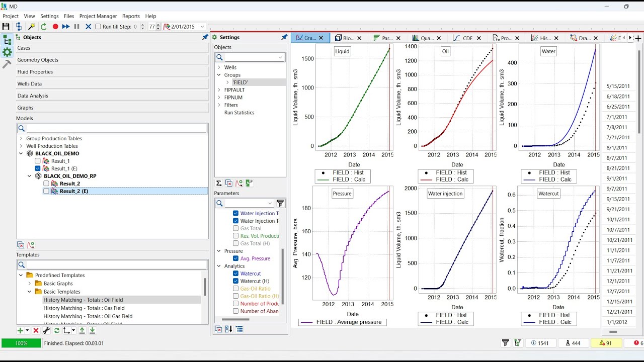The height and width of the screenshot is (362, 644).
Task: Pin the Settings panel
Action: tap(284, 37)
